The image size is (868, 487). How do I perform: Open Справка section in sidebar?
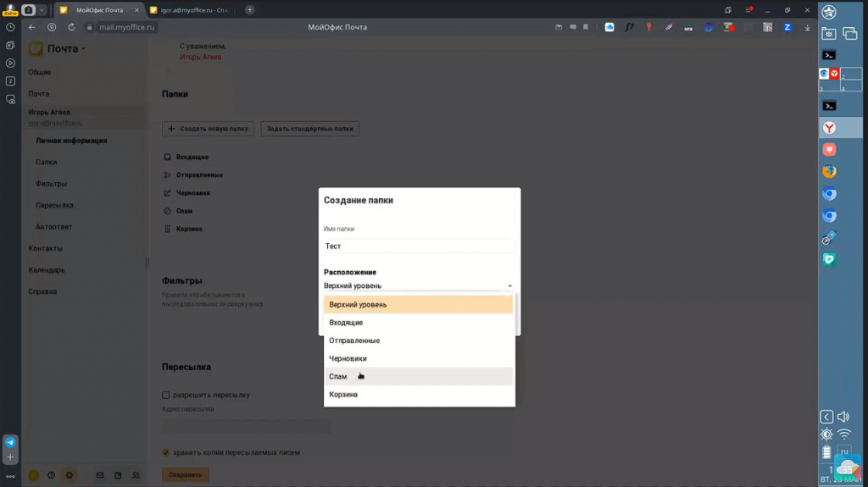(42, 291)
